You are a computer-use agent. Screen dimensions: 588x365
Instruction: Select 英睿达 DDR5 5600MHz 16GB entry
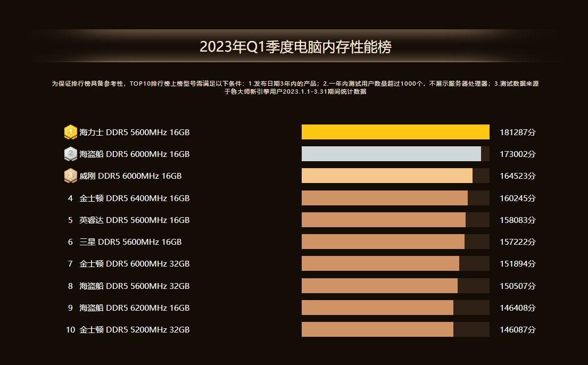point(134,220)
